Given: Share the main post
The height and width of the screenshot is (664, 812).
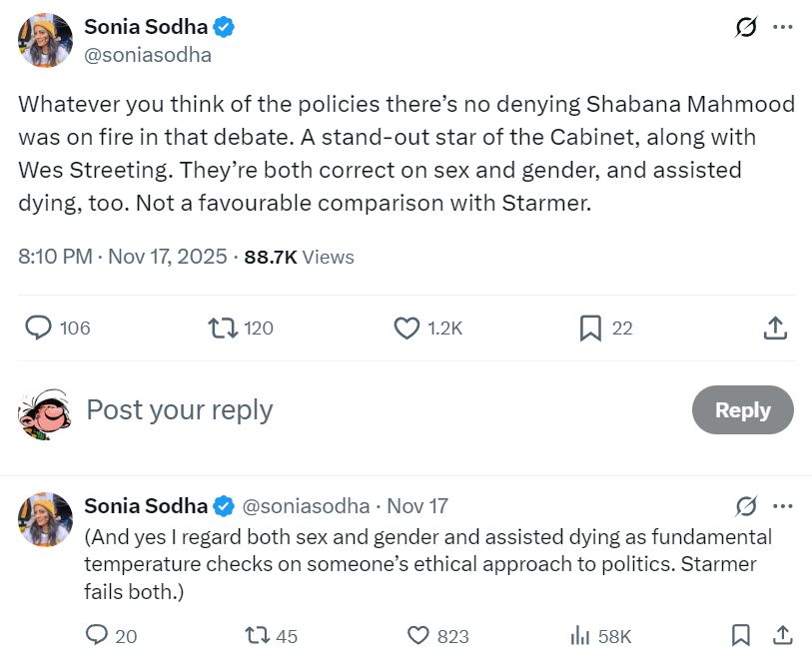Looking at the screenshot, I should pyautogui.click(x=775, y=328).
